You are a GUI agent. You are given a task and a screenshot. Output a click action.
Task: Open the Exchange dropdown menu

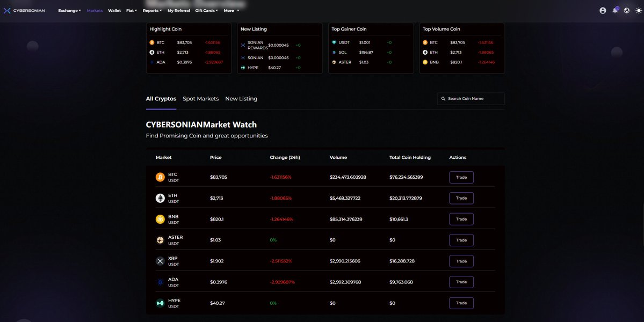click(68, 10)
